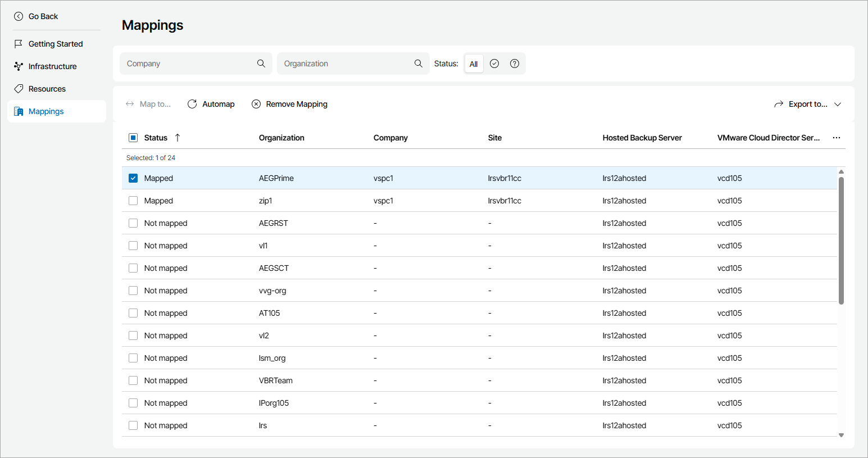The image size is (868, 458).
Task: Click the search icon in Company field
Action: [x=261, y=64]
